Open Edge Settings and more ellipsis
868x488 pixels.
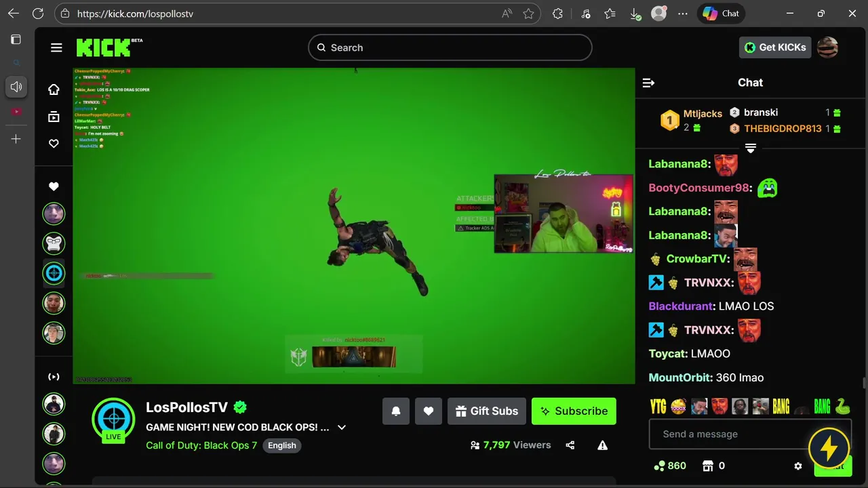coord(683,14)
